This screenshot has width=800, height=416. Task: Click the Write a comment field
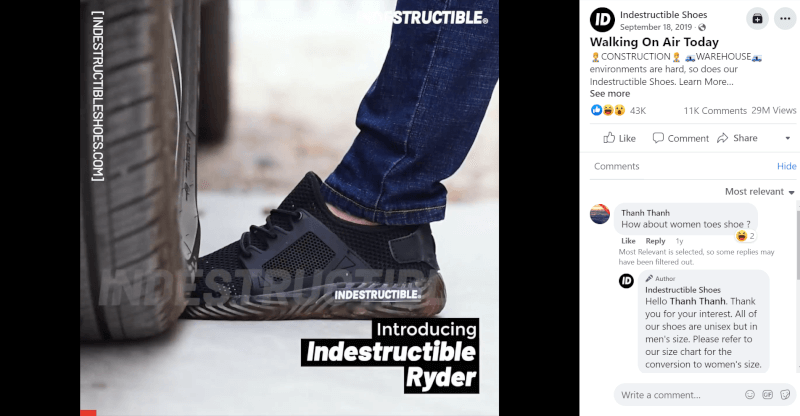click(x=679, y=395)
